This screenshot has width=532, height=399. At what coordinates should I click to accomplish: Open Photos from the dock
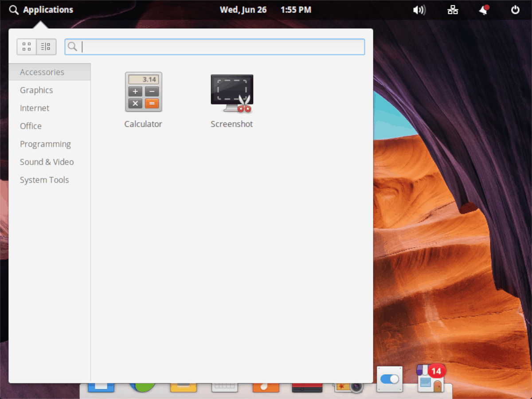coord(349,387)
